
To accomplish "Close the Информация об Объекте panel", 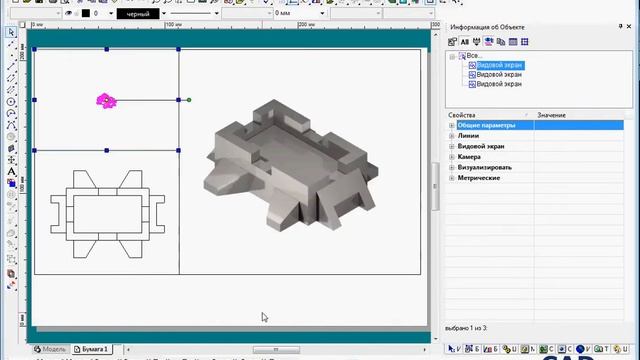I will point(629,27).
